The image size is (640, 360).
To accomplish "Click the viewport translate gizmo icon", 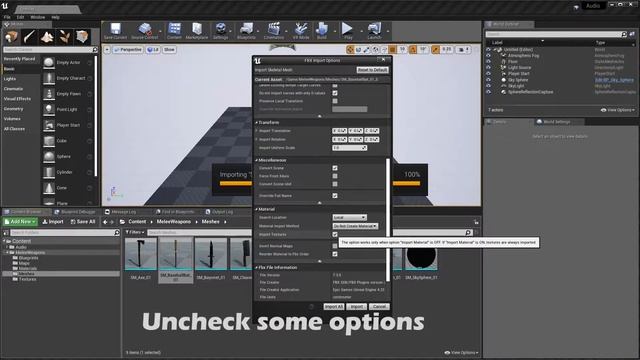I will click(x=350, y=50).
